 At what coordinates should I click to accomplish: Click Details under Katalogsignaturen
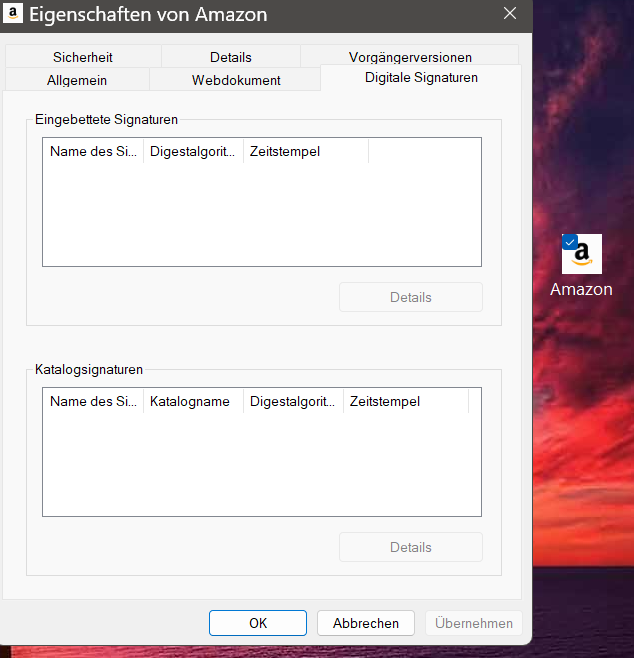click(411, 547)
